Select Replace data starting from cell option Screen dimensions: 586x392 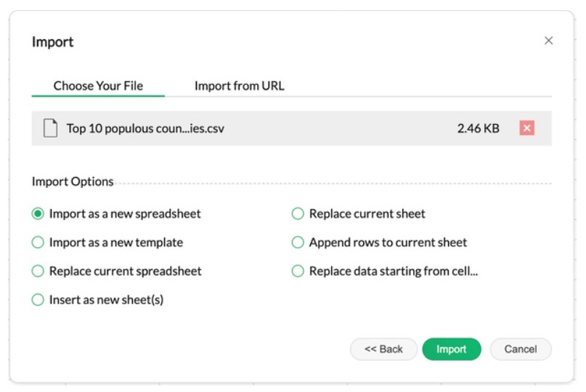point(298,271)
